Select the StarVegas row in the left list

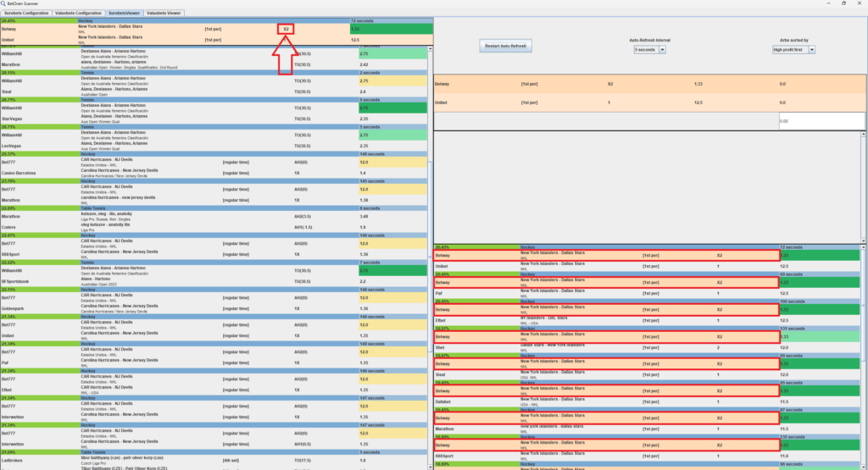214,119
